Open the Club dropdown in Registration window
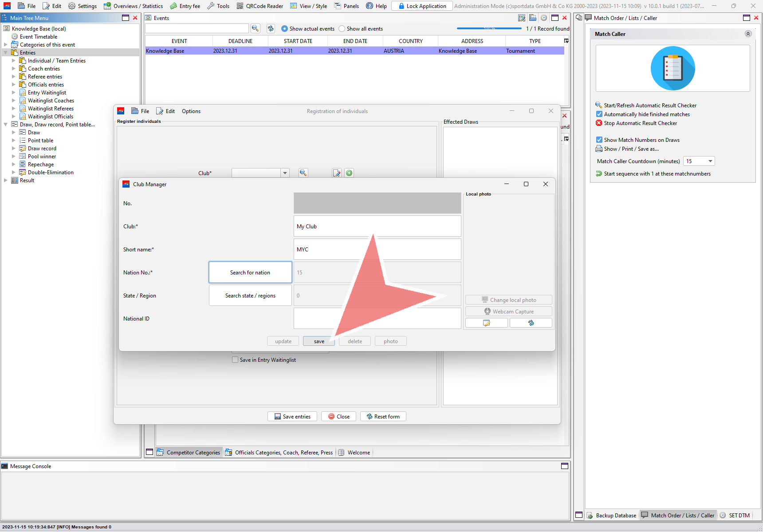763x532 pixels. tap(285, 173)
